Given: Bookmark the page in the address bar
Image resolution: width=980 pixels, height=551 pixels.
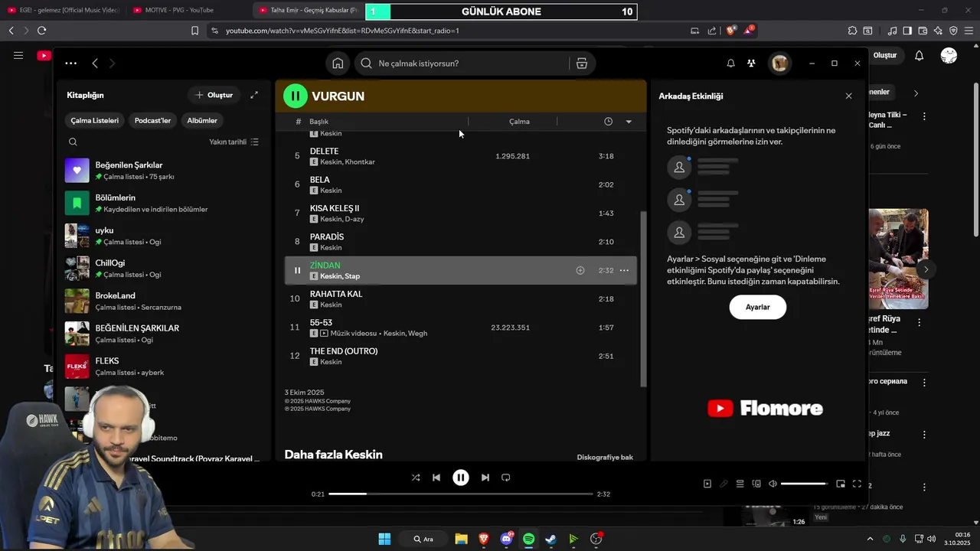Looking at the screenshot, I should (194, 31).
